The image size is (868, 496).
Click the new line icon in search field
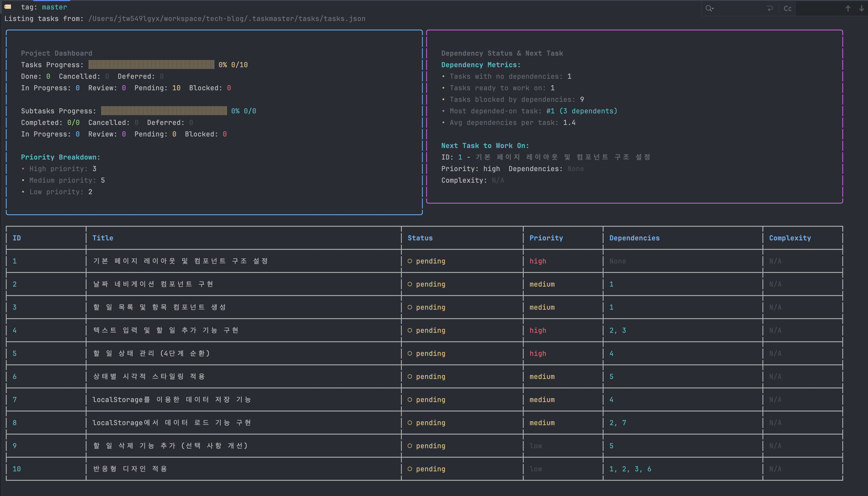769,8
